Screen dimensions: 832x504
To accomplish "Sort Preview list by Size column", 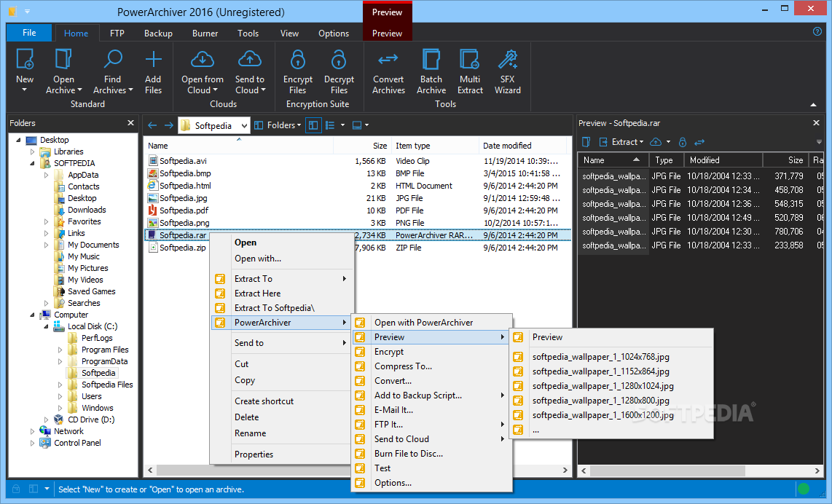I will click(x=785, y=160).
